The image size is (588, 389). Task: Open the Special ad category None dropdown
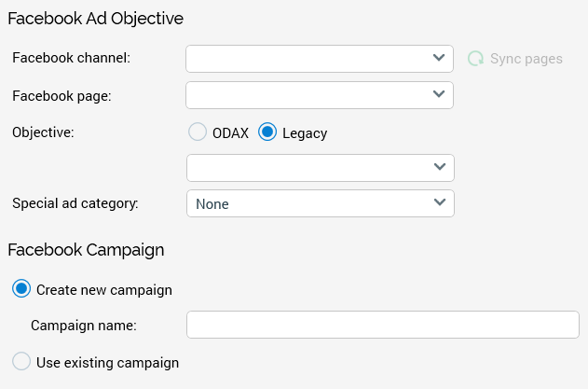308,203
